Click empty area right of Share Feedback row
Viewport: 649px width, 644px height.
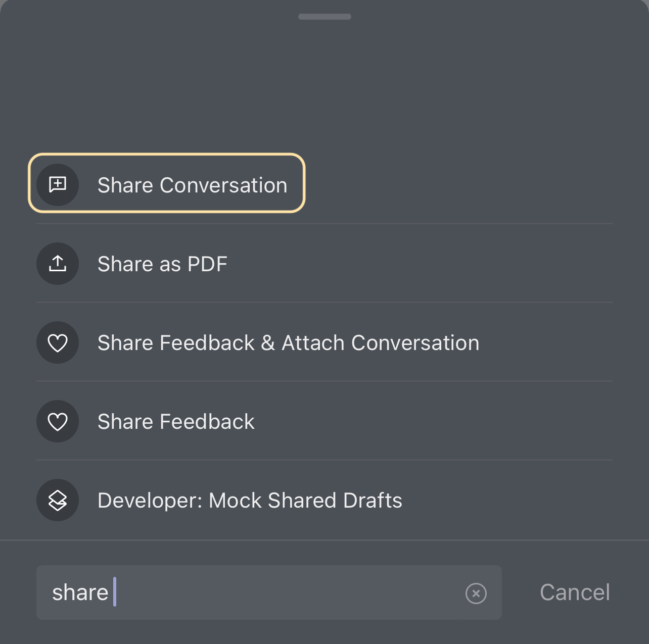click(x=434, y=421)
